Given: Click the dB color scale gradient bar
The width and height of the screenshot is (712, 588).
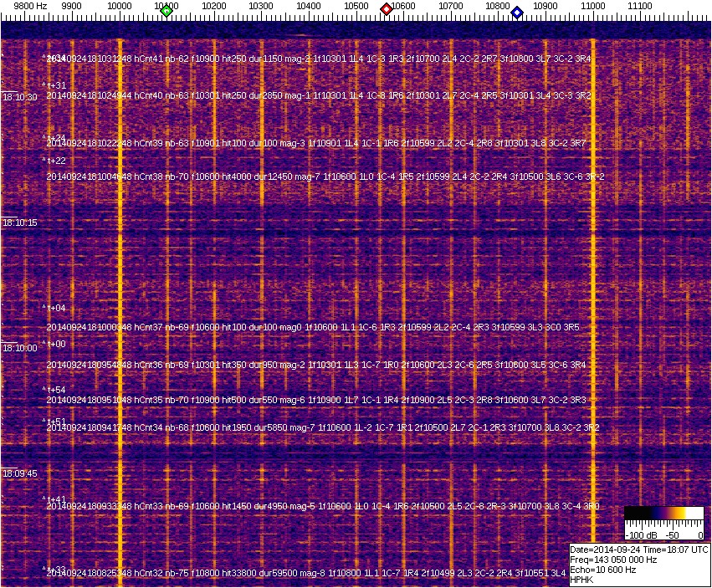Looking at the screenshot, I should pyautogui.click(x=664, y=513).
